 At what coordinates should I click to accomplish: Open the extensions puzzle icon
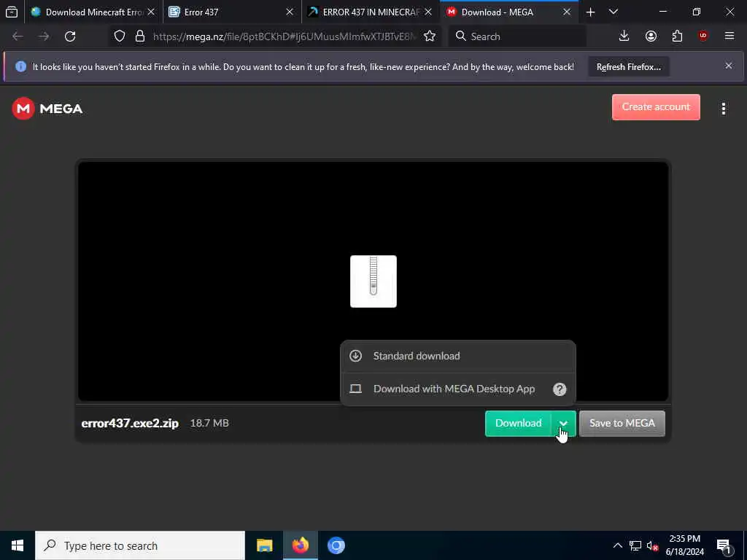pos(677,36)
